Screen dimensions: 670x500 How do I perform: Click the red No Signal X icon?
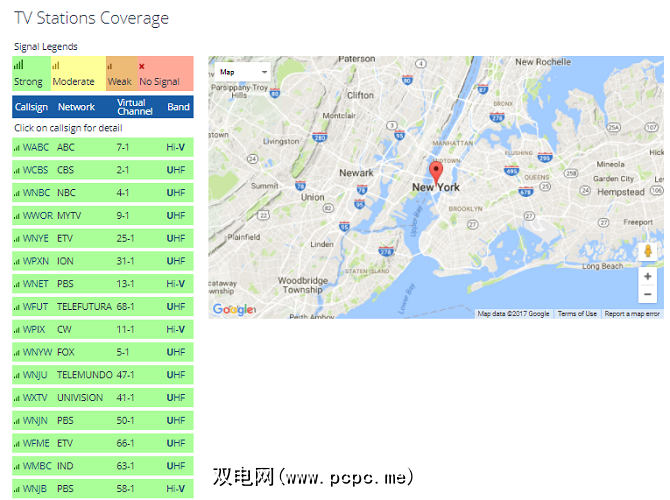pos(141,66)
